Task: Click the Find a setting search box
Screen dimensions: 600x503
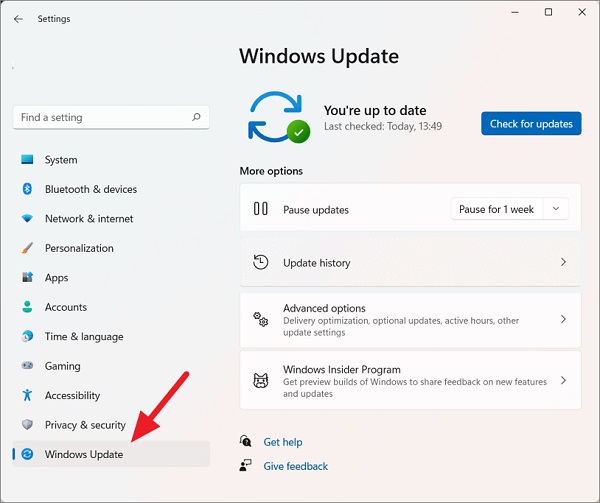Action: coord(111,117)
